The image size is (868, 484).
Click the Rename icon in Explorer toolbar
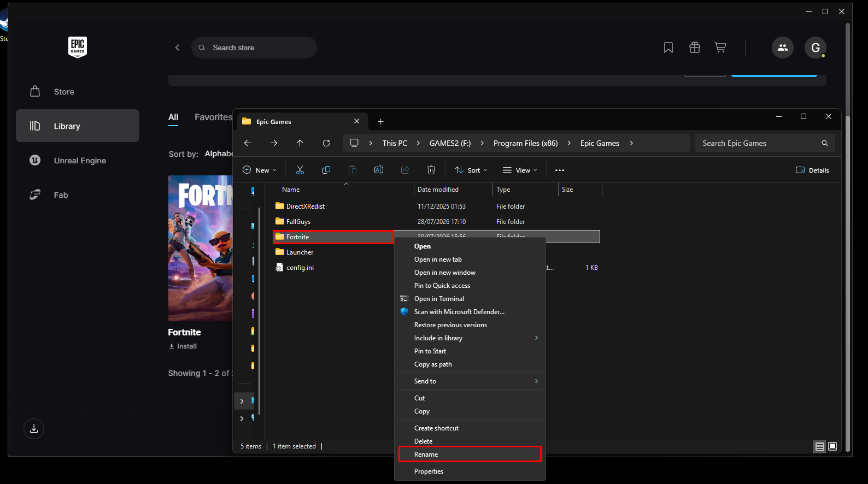pyautogui.click(x=379, y=170)
